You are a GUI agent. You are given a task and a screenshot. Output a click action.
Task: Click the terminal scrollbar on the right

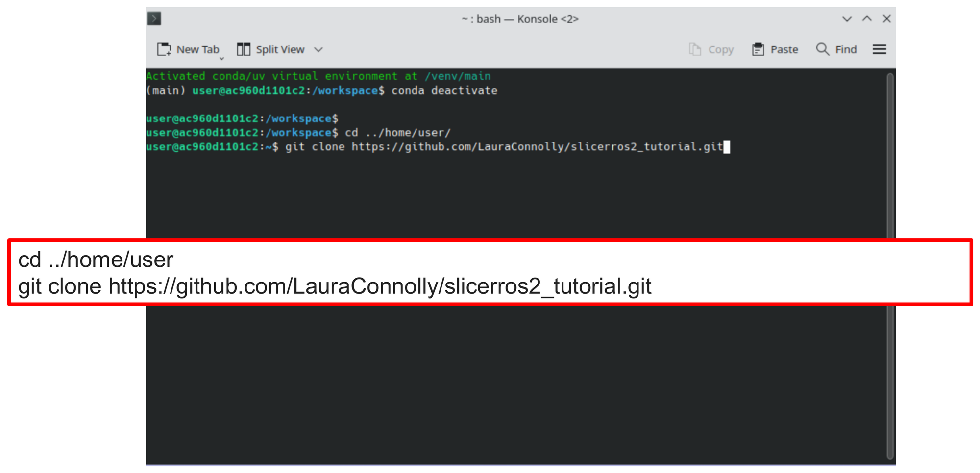tap(890, 196)
